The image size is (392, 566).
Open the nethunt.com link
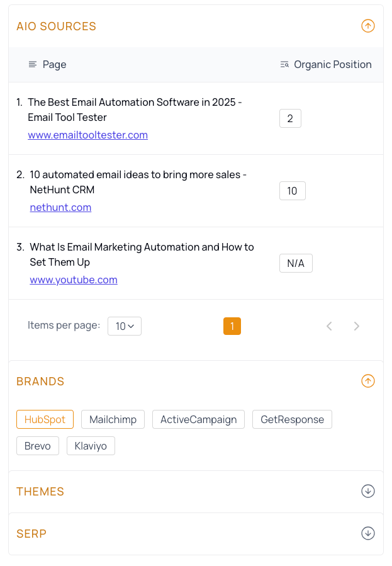click(x=60, y=208)
